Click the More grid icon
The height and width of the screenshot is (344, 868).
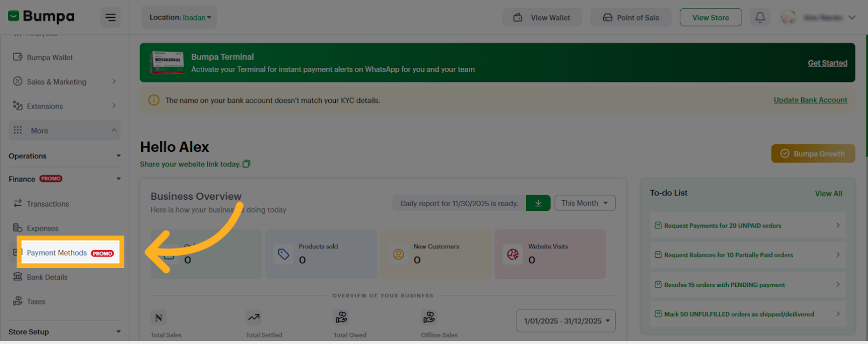(x=18, y=130)
